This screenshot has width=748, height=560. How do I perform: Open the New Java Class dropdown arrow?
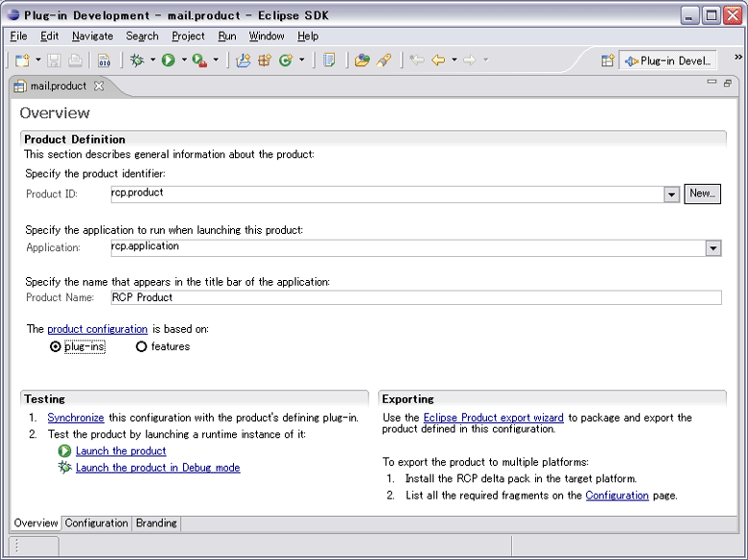301,60
